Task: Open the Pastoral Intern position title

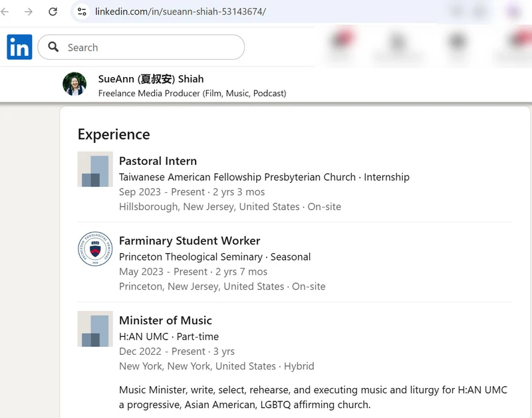Action: tap(158, 161)
